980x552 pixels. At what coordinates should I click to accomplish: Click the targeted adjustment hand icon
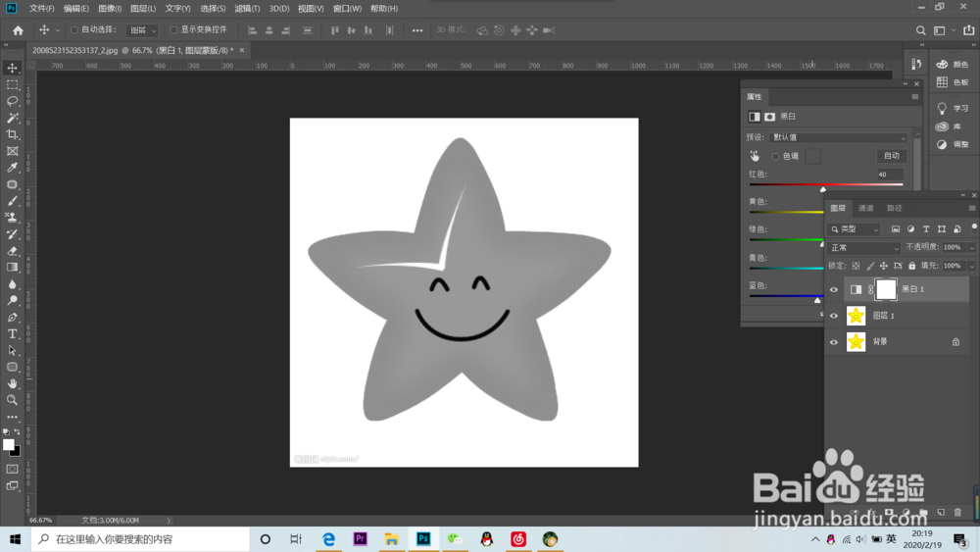click(755, 156)
